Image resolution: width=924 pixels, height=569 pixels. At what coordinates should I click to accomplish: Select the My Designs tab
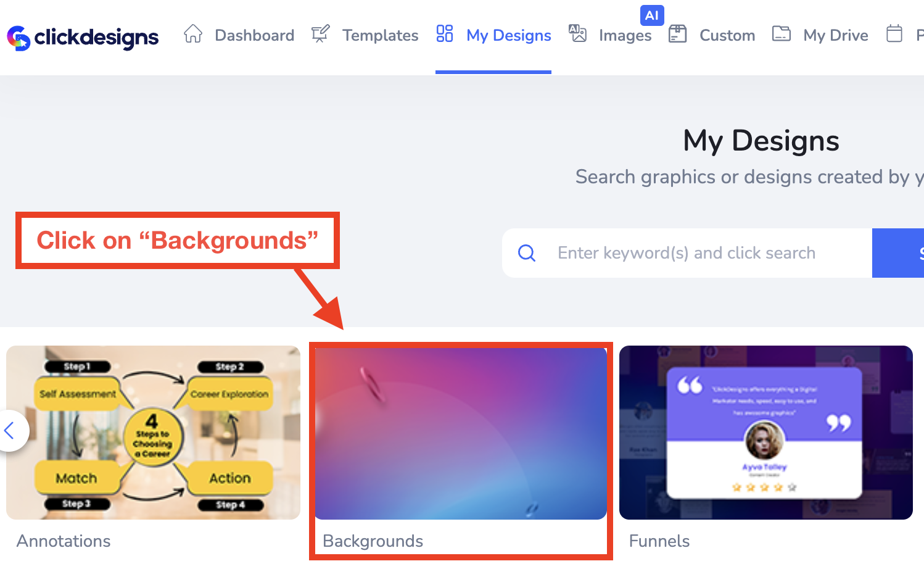click(508, 35)
